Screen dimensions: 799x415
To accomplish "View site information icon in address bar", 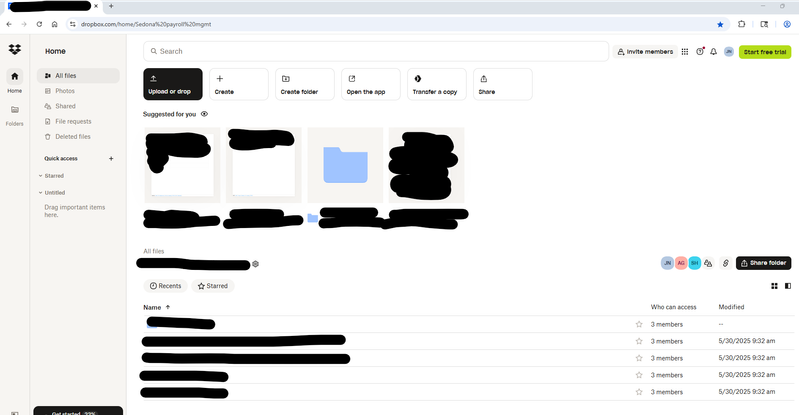I will [x=72, y=24].
